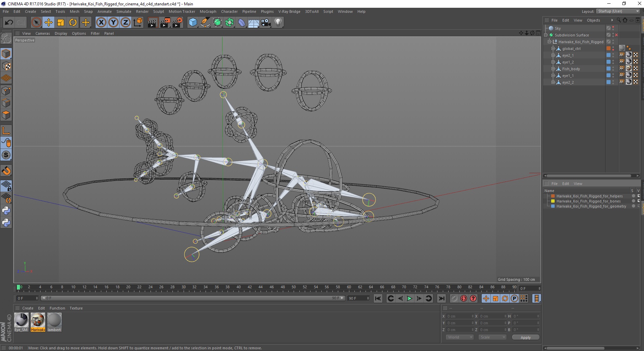Open viewport Cameras menu
The height and width of the screenshot is (351, 644).
(x=43, y=33)
